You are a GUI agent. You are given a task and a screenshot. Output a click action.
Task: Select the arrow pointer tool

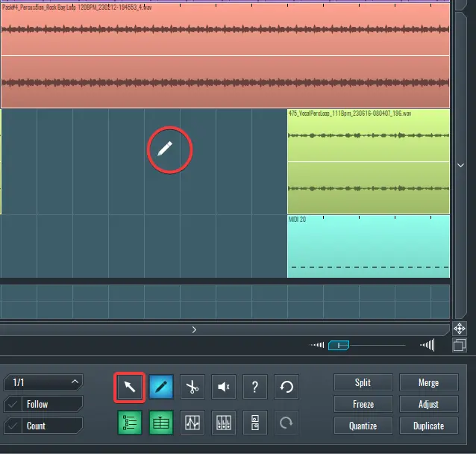pos(130,387)
